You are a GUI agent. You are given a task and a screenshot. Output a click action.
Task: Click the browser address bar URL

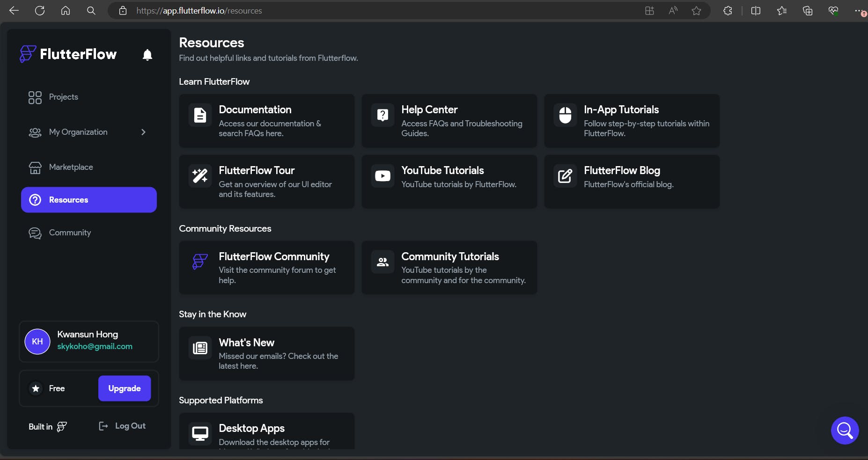(x=199, y=11)
